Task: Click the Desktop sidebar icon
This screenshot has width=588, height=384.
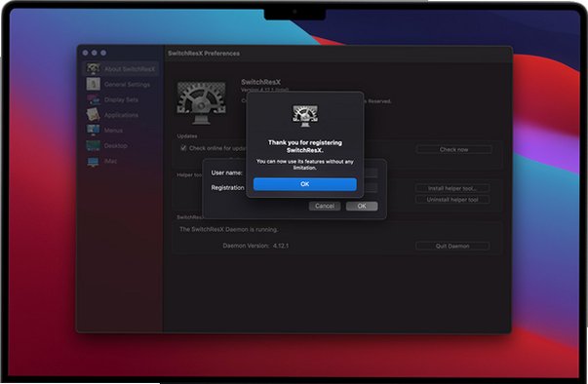Action: click(93, 145)
